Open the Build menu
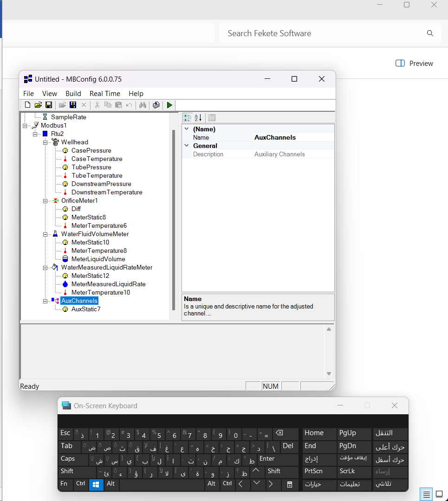 (x=73, y=94)
